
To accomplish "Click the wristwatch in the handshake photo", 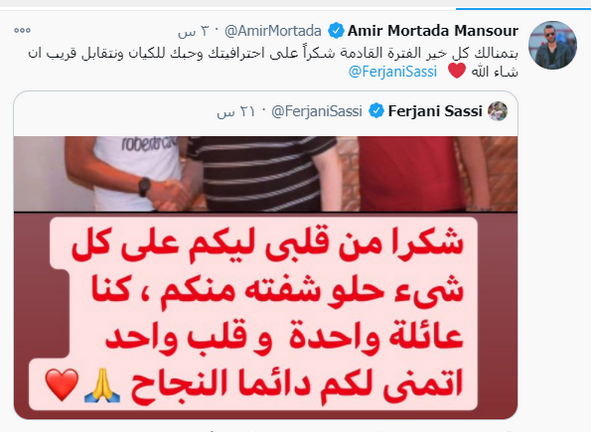I will click(145, 187).
